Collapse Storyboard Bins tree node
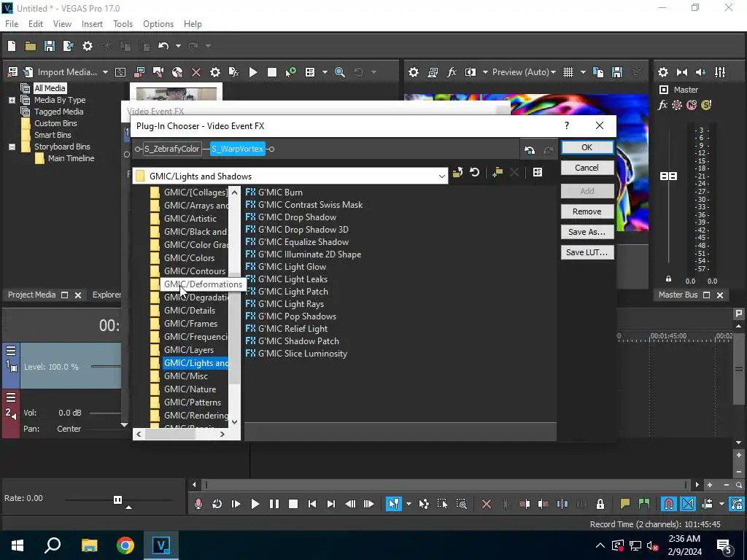747x560 pixels. (x=12, y=147)
